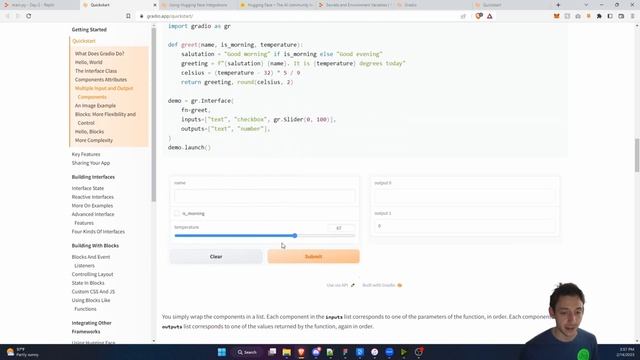Screen dimensions: 640x360
Task: Toggle the is_morning checkbox
Action: (177, 213)
